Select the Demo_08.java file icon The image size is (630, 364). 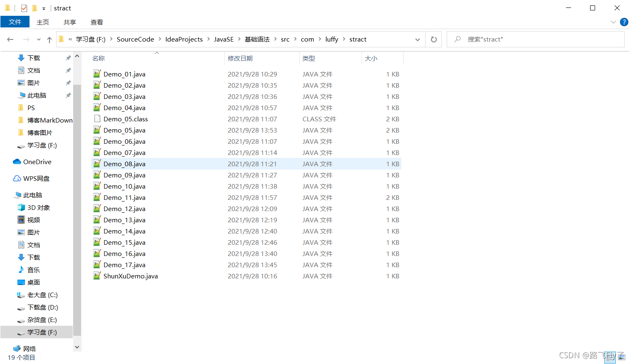pos(97,164)
